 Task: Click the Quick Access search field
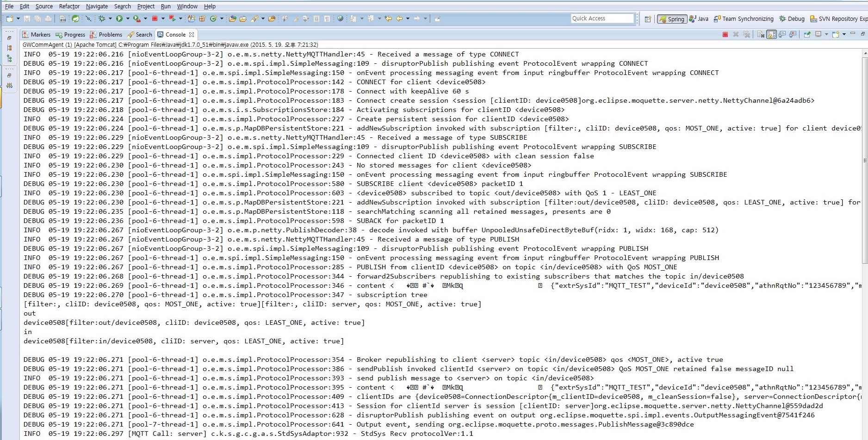[x=602, y=19]
